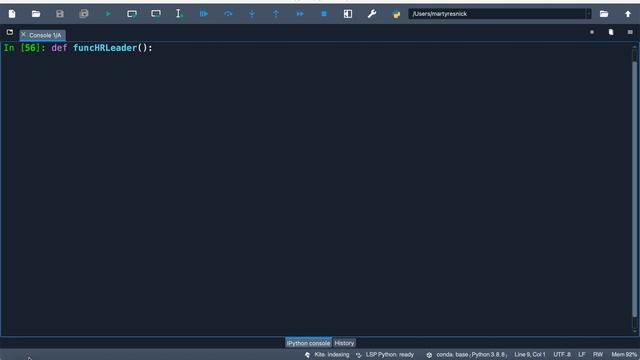This screenshot has width=640, height=360.
Task: Interrupt the kernel from the console corner
Action: point(592,32)
